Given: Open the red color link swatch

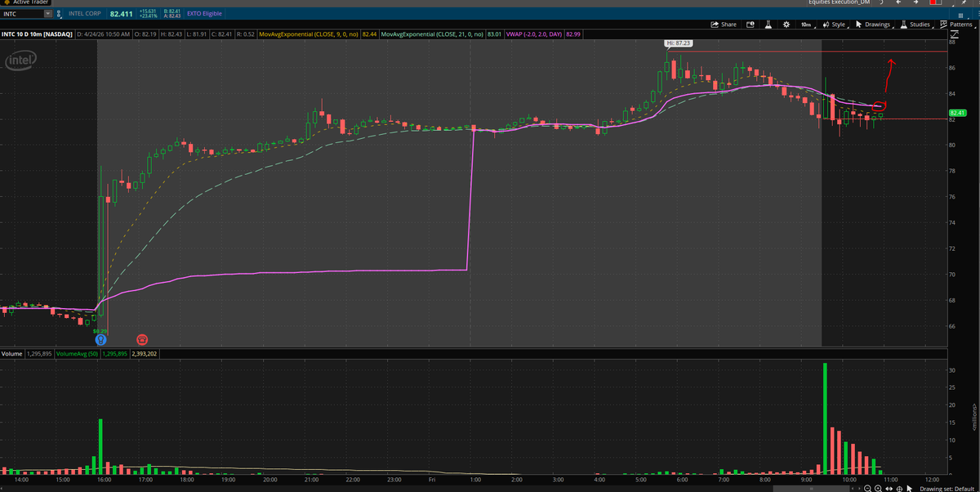Looking at the screenshot, I should [934, 2].
